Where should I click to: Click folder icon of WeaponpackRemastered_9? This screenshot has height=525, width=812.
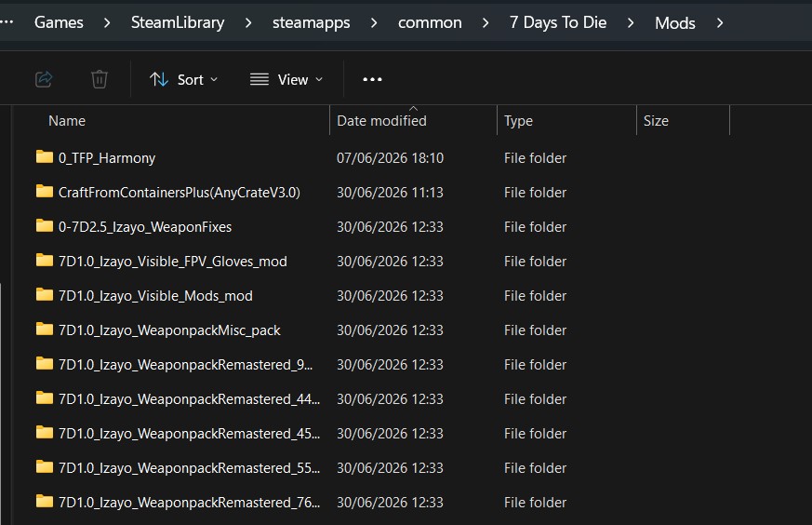(45, 363)
